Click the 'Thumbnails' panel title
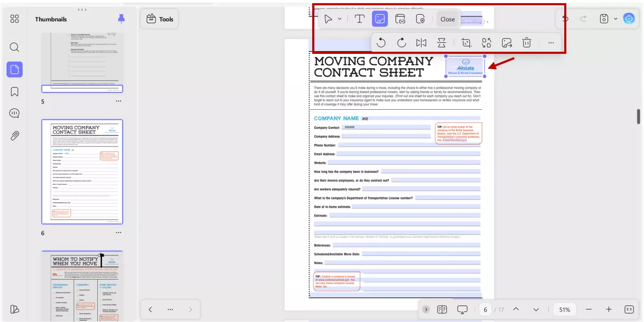 (x=51, y=19)
